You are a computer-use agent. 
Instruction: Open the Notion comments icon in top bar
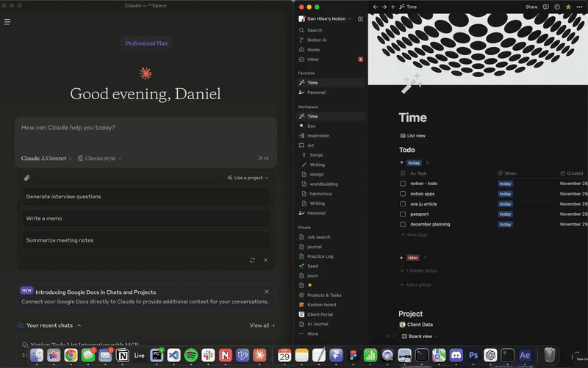545,7
